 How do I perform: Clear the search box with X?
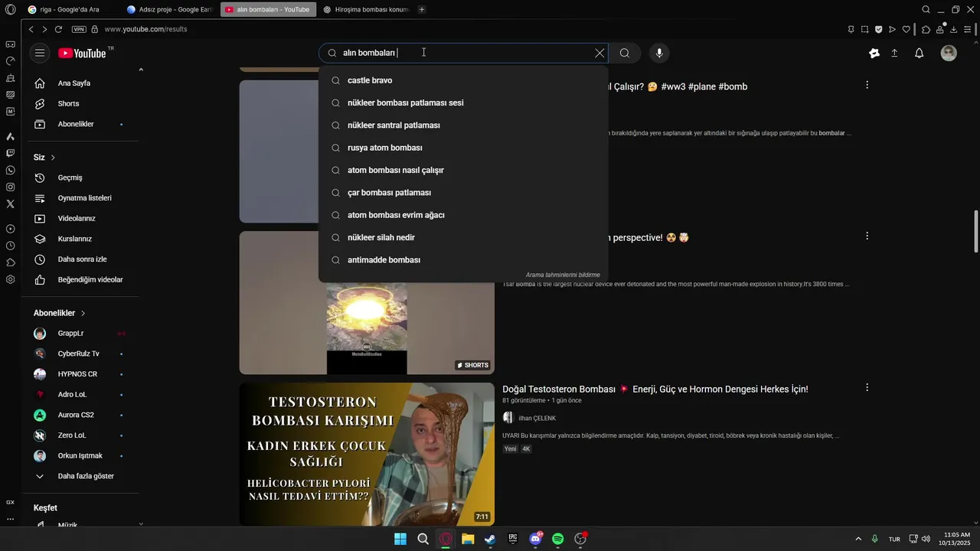[x=599, y=53]
